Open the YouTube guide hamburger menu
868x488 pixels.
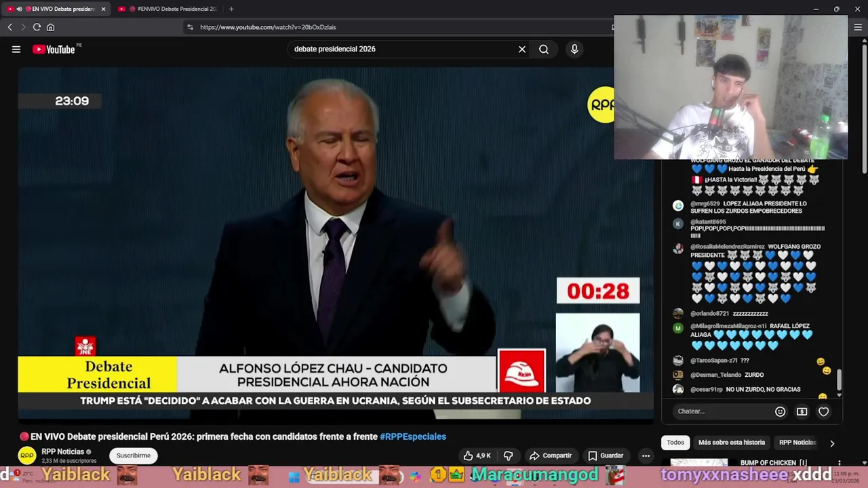coord(16,49)
